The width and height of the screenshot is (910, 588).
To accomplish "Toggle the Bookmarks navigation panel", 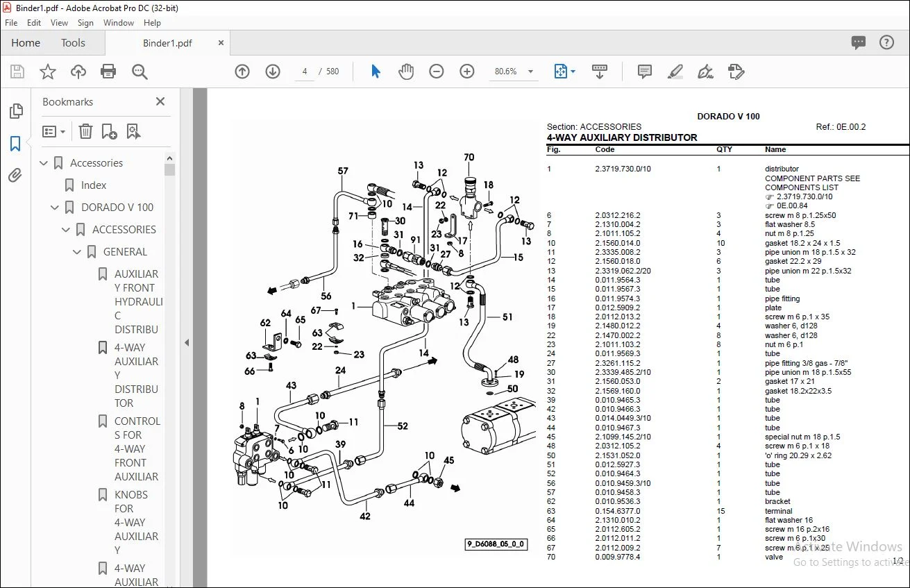I will [x=15, y=144].
